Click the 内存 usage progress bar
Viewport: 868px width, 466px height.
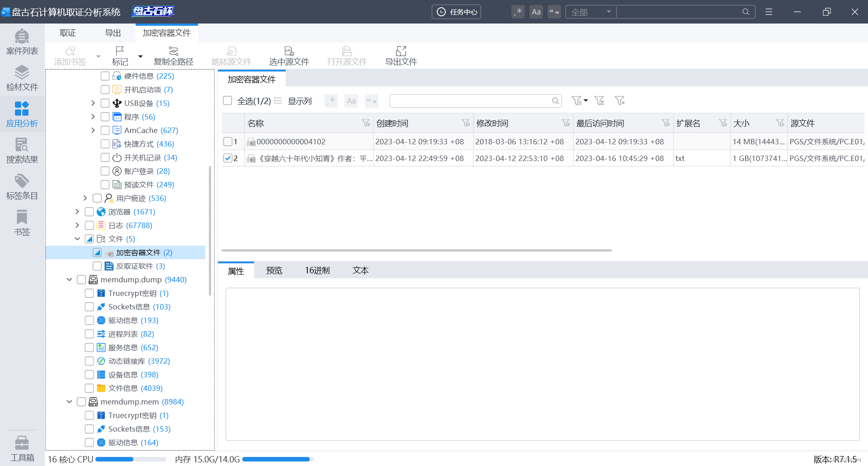pos(278,459)
